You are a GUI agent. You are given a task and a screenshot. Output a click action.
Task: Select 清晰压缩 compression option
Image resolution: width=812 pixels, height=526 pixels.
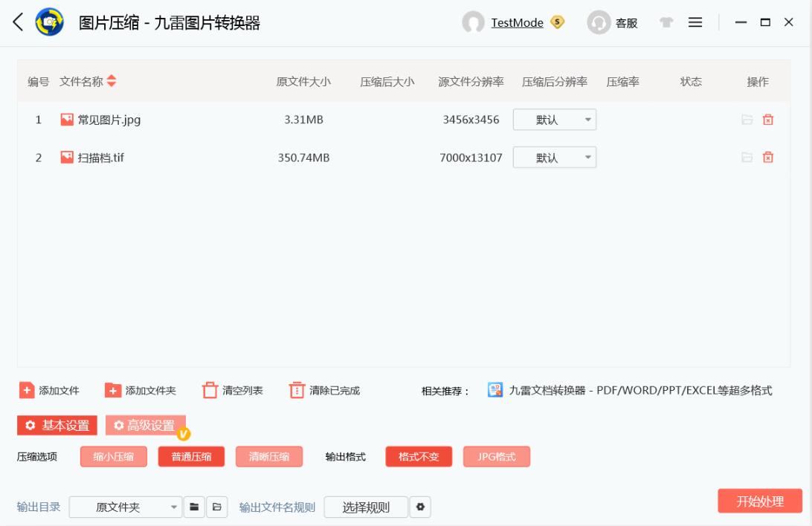click(268, 457)
